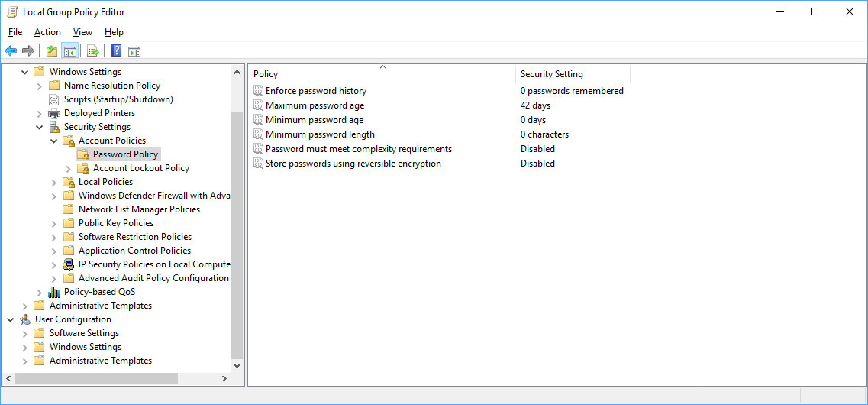Image resolution: width=868 pixels, height=405 pixels.
Task: Click the Minimum password age policy icon
Action: pos(258,120)
